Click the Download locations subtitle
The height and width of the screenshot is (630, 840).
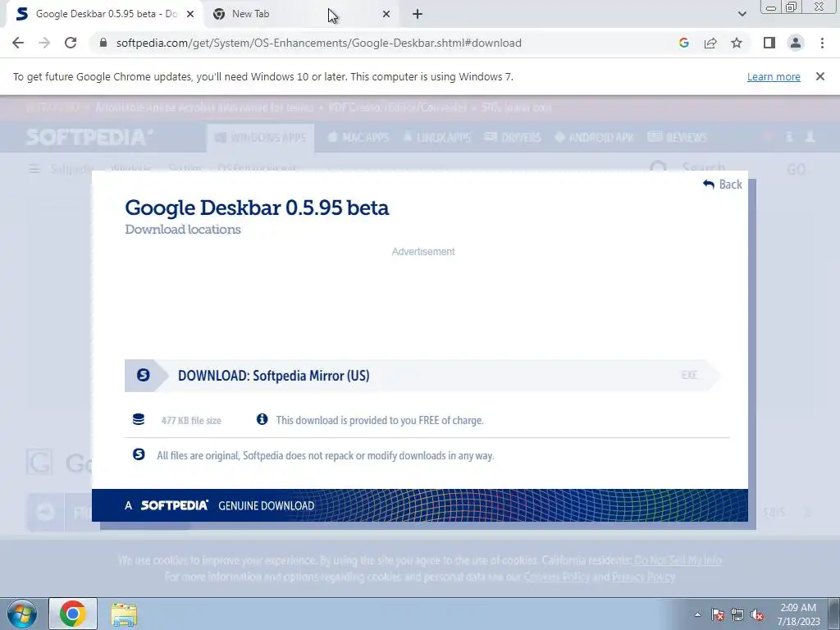pos(183,230)
